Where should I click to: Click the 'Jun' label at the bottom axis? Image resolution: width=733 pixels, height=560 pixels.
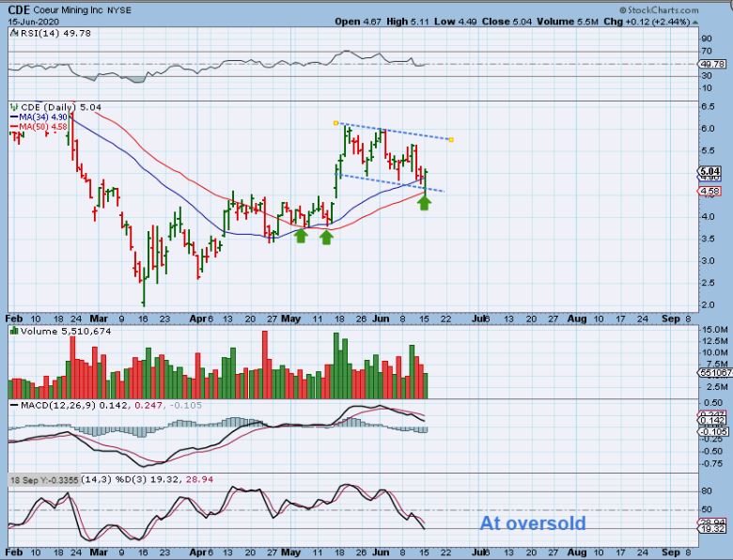point(381,552)
